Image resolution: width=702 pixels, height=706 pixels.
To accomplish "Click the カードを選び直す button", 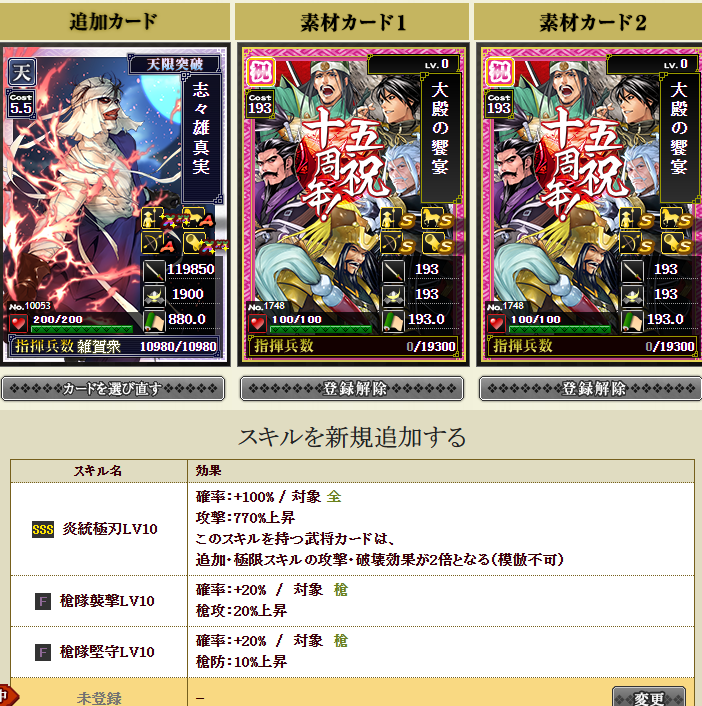I will click(113, 389).
